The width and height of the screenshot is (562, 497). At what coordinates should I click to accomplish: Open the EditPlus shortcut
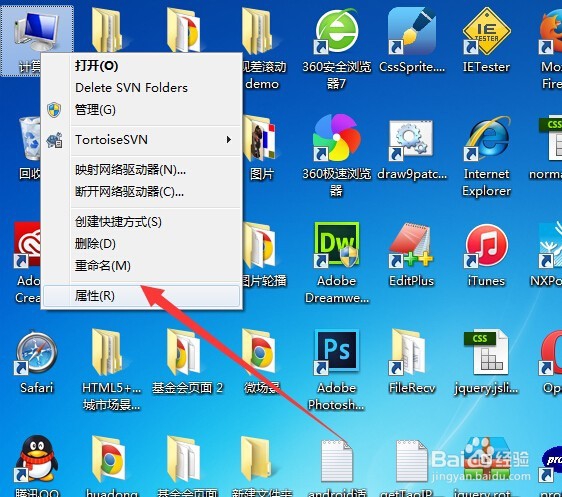click(x=411, y=245)
